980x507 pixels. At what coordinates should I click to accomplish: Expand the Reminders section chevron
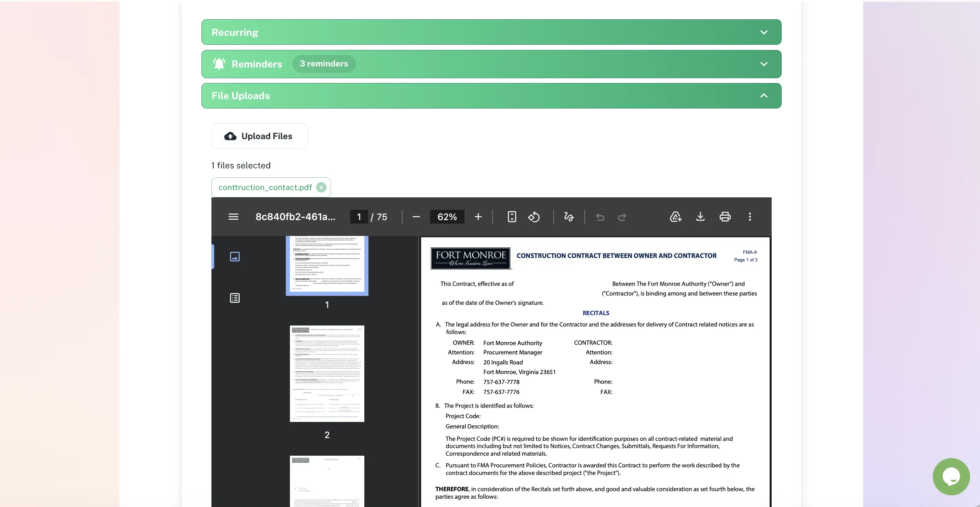pos(763,64)
